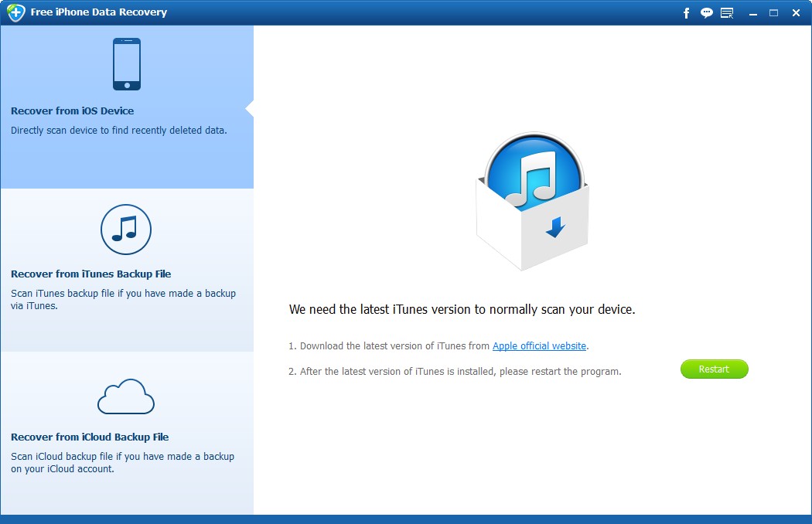Image resolution: width=812 pixels, height=524 pixels.
Task: Click the blue download arrow on box
Action: pyautogui.click(x=555, y=227)
